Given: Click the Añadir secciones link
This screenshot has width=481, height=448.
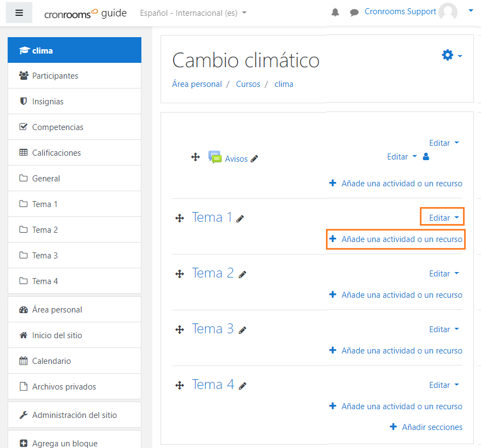Looking at the screenshot, I should (426, 427).
